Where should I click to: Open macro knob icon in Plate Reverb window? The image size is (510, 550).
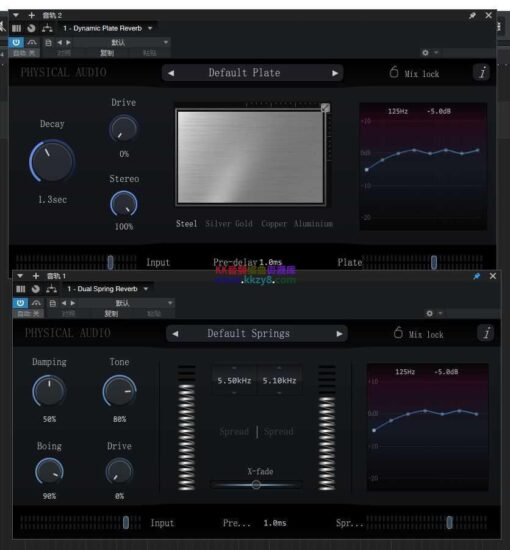tap(31, 28)
